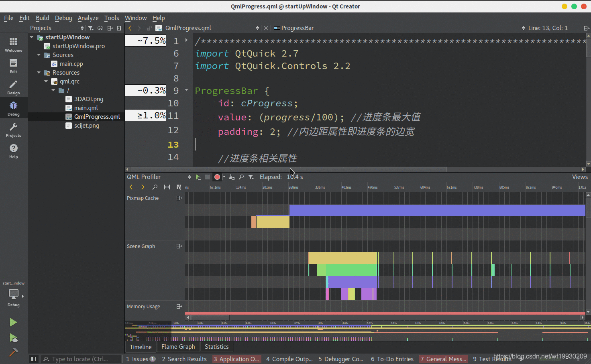Screen dimensions: 591x364
Task: Expand the Memory Usage category
Action: coord(179,307)
